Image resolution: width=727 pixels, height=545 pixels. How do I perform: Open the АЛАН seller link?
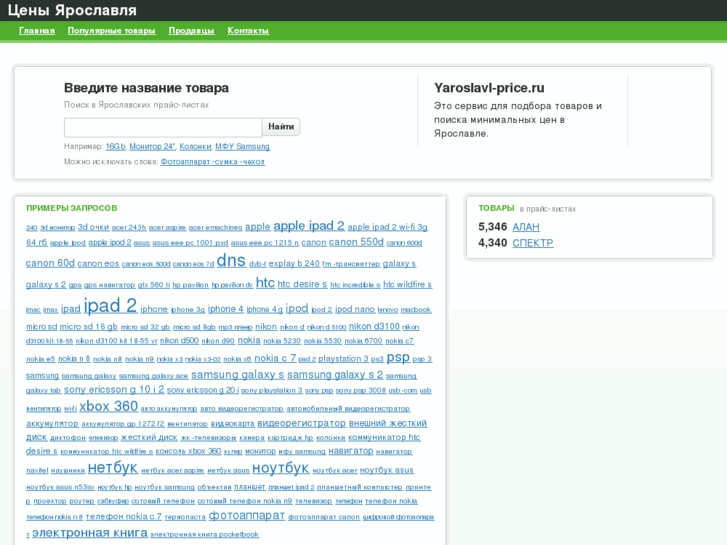click(x=526, y=227)
